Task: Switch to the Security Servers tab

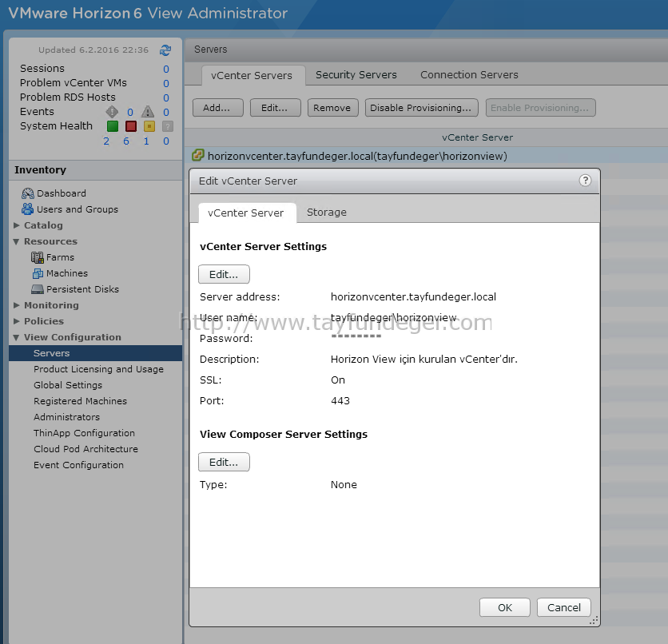Action: click(356, 74)
